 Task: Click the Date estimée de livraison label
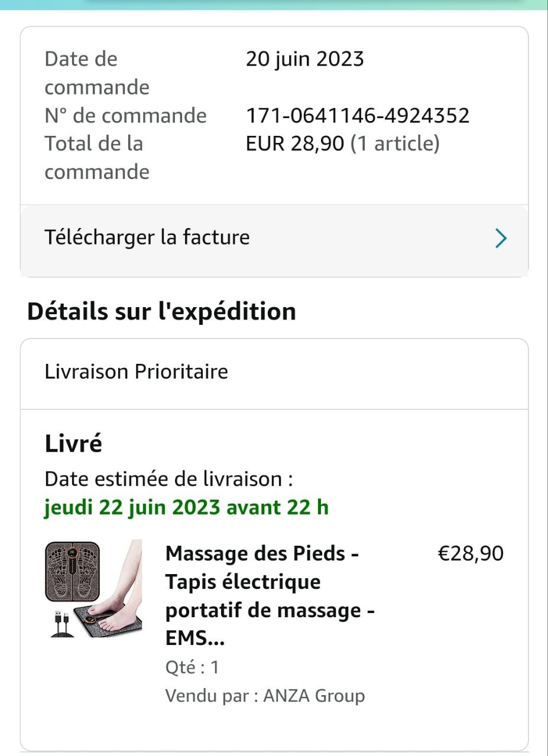[x=168, y=479]
